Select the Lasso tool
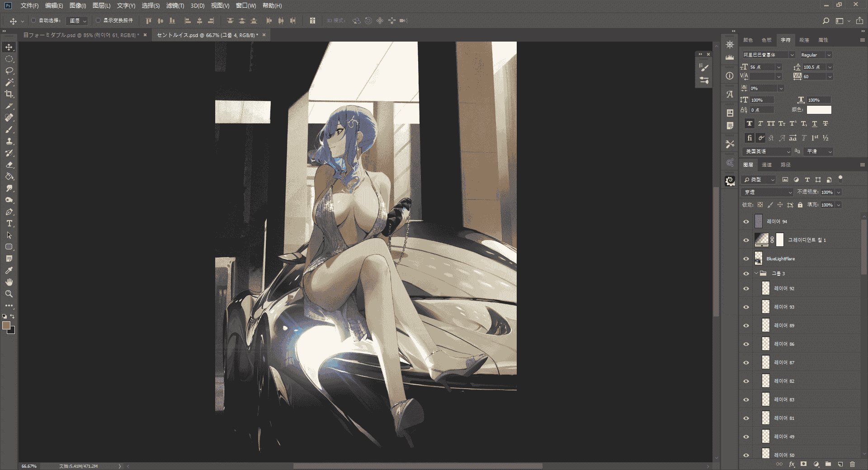The image size is (868, 470). pyautogui.click(x=9, y=70)
